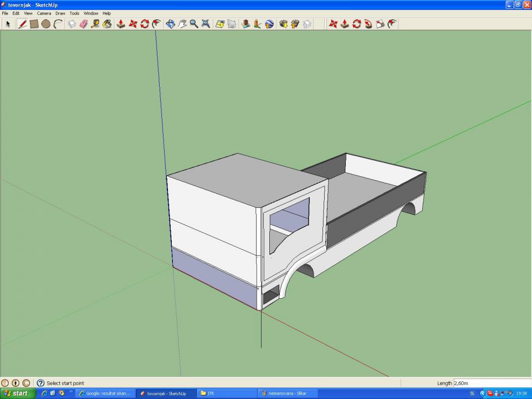Viewport: 532px width, 399px height.
Task: Select the Rectangle tool
Action: pos(34,24)
